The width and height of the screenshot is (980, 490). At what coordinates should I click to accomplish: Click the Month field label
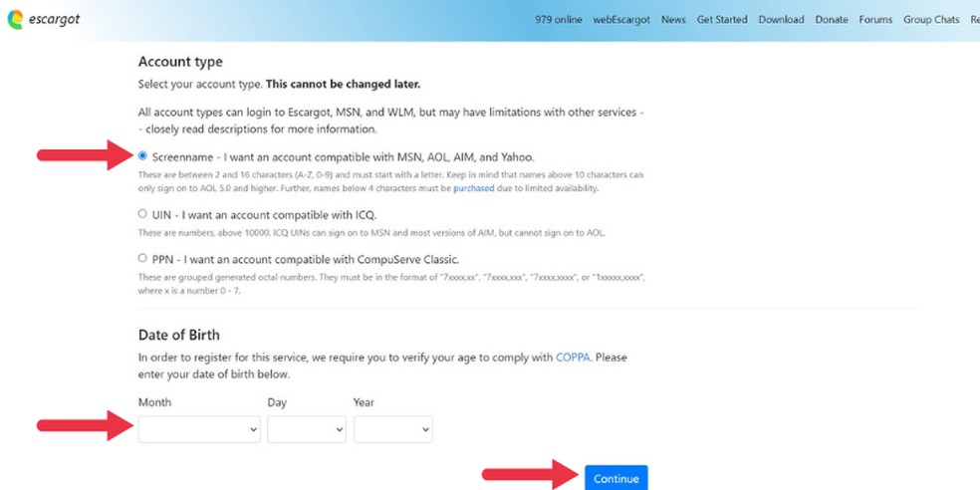[x=154, y=402]
